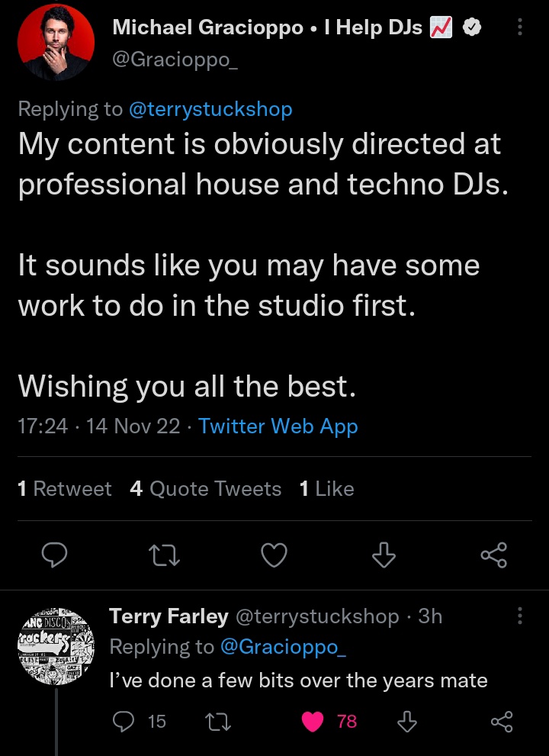Screen dimensions: 549x756
Task: Unlike Terry Farley's reply with 78 likes
Action: 313,721
